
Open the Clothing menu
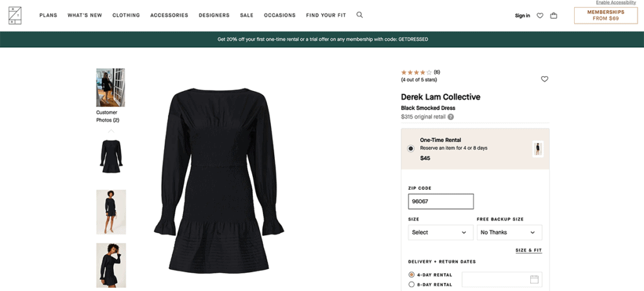click(x=126, y=15)
